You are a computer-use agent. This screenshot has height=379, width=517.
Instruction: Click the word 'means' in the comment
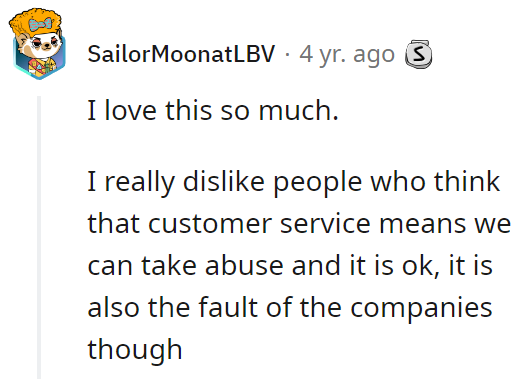click(x=423, y=225)
